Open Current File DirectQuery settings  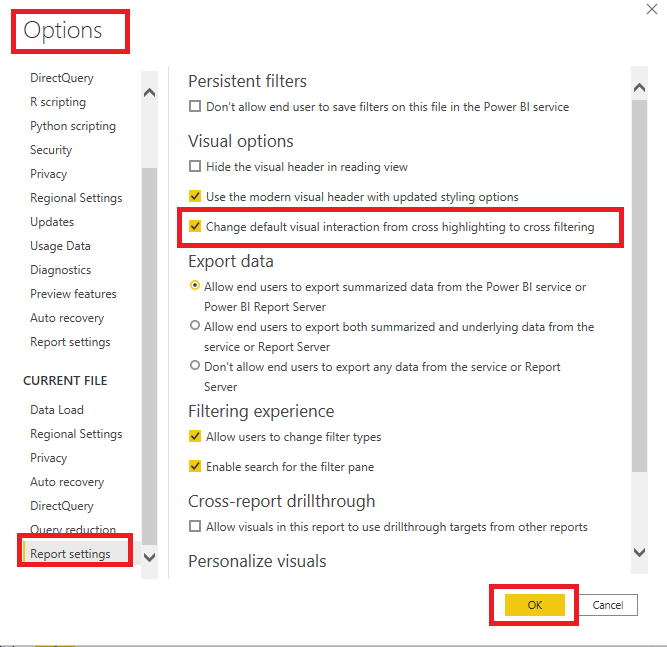coord(62,506)
